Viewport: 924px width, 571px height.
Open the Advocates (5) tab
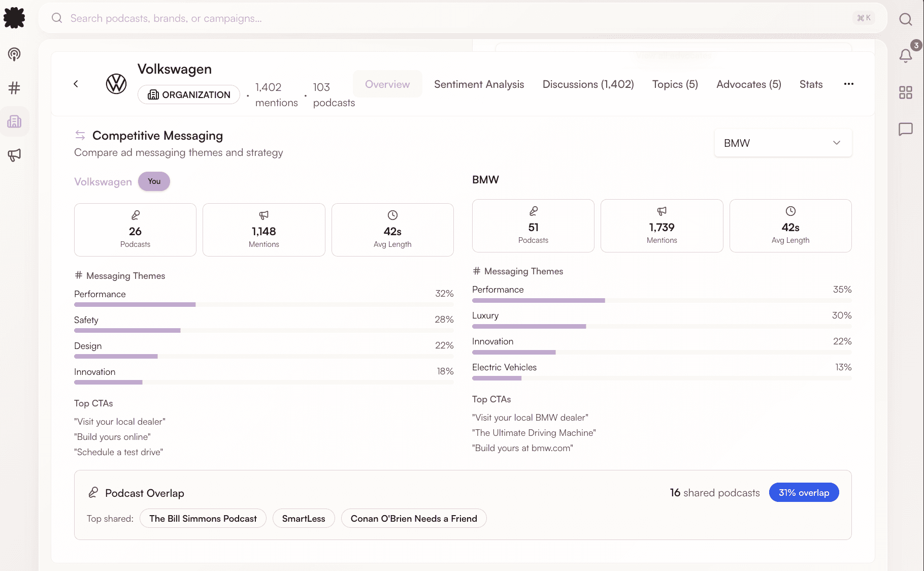pos(749,84)
